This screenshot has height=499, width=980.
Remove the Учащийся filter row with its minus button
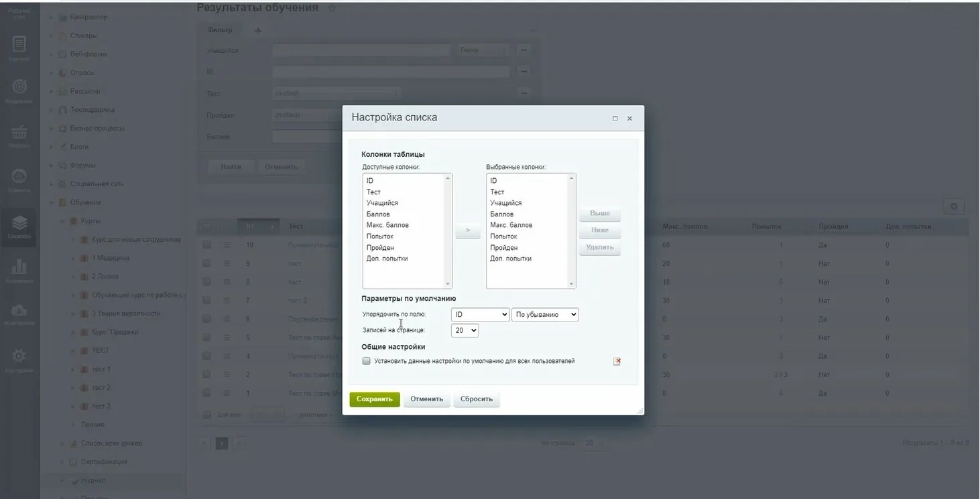[x=524, y=50]
